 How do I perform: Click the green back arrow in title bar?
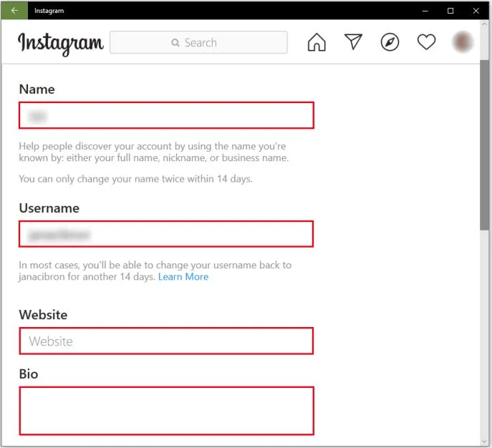click(14, 10)
